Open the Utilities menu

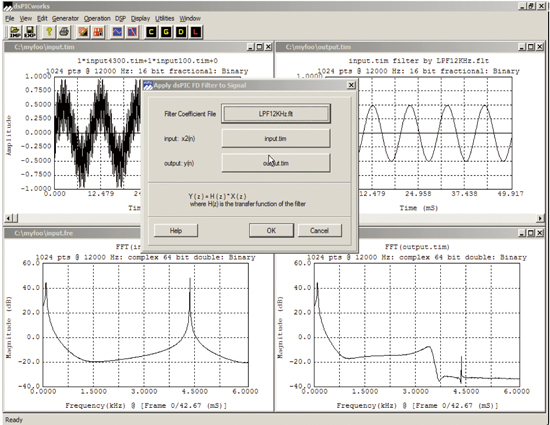coord(164,18)
